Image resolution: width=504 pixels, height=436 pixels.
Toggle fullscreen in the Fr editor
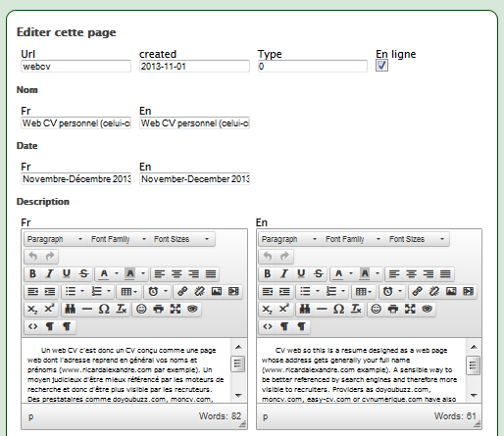pos(176,309)
